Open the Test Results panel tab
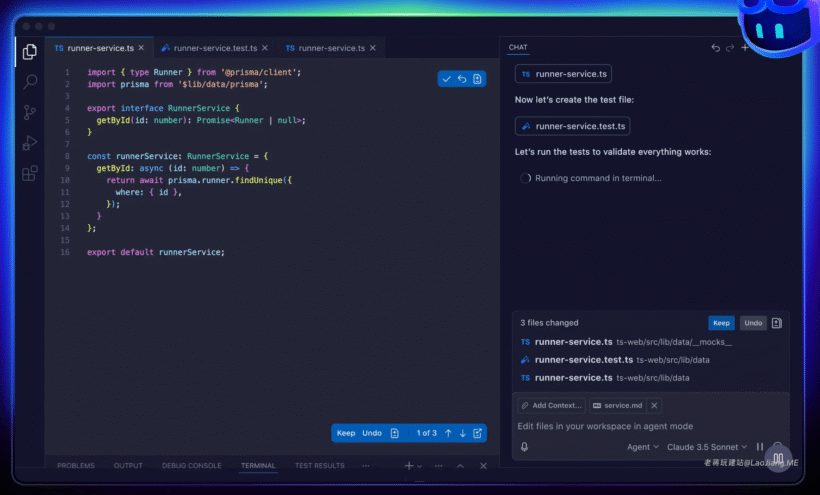The width and height of the screenshot is (820, 495). pos(320,466)
